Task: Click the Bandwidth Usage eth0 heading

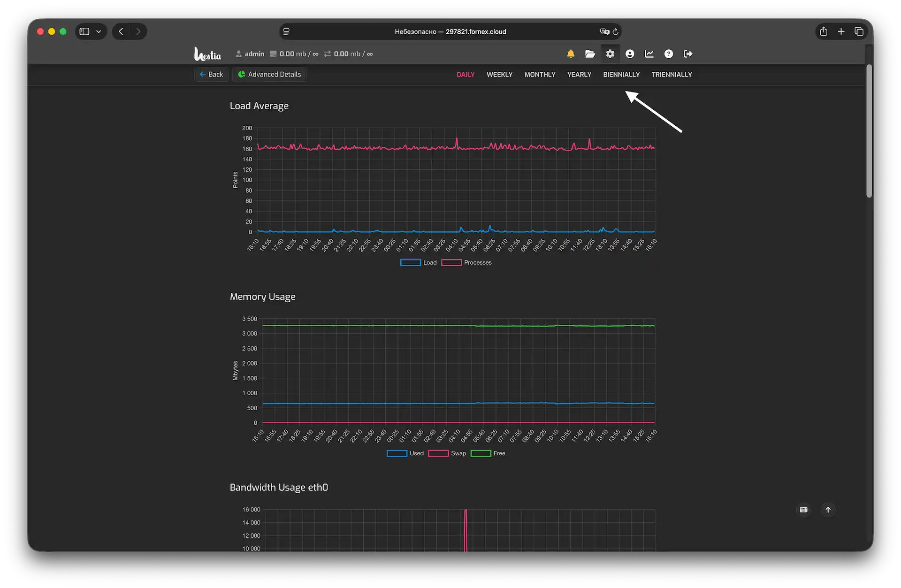Action: click(x=279, y=487)
